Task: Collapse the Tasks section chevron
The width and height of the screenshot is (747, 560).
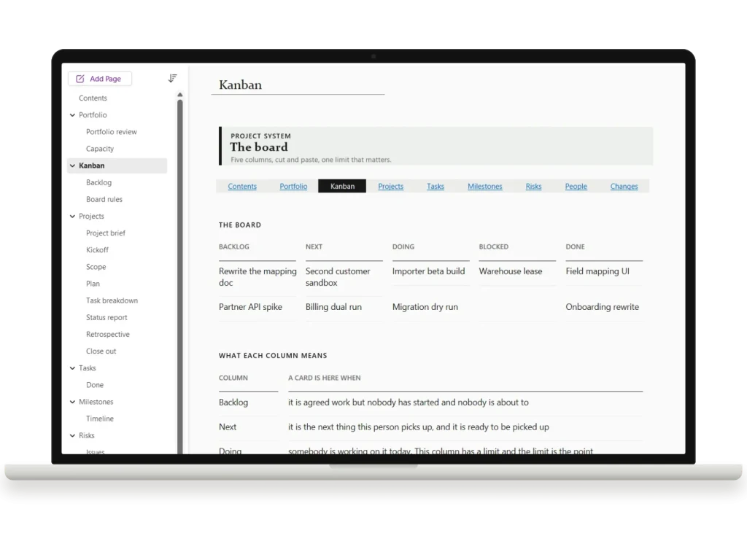Action: coord(72,368)
